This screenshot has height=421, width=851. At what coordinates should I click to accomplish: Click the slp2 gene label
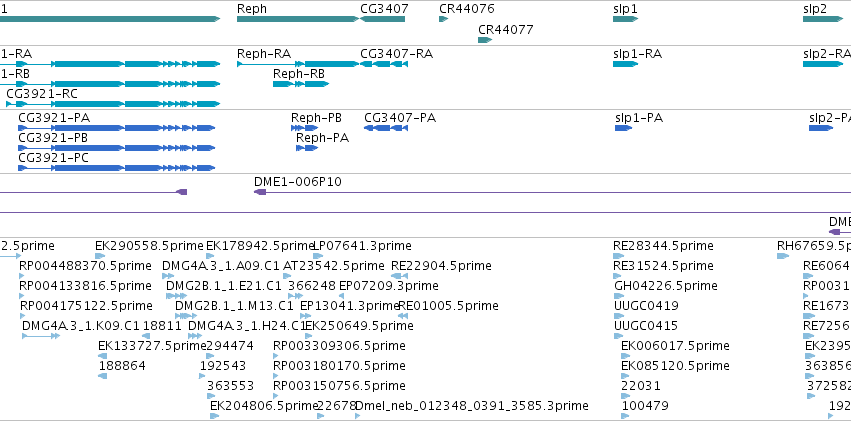coord(815,9)
